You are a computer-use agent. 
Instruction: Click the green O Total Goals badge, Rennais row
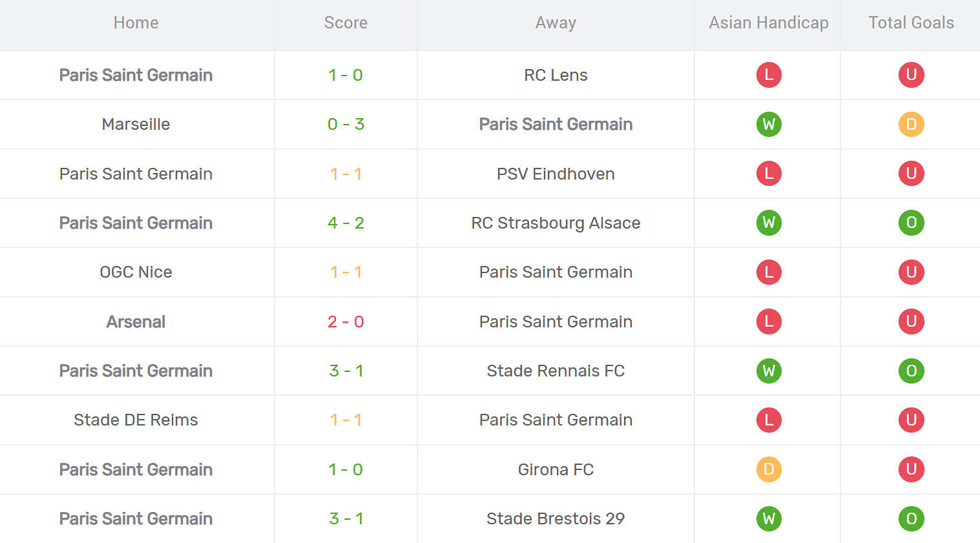[x=911, y=371]
